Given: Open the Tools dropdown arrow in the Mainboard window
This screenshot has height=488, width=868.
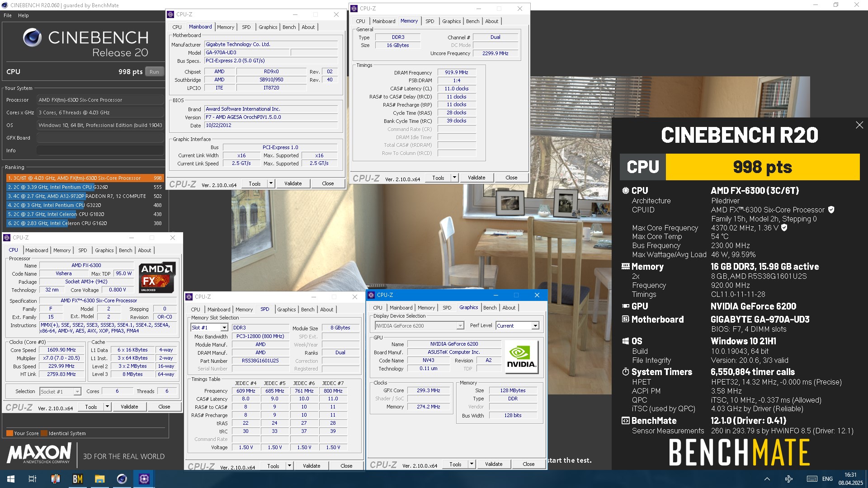Looking at the screenshot, I should pyautogui.click(x=271, y=183).
